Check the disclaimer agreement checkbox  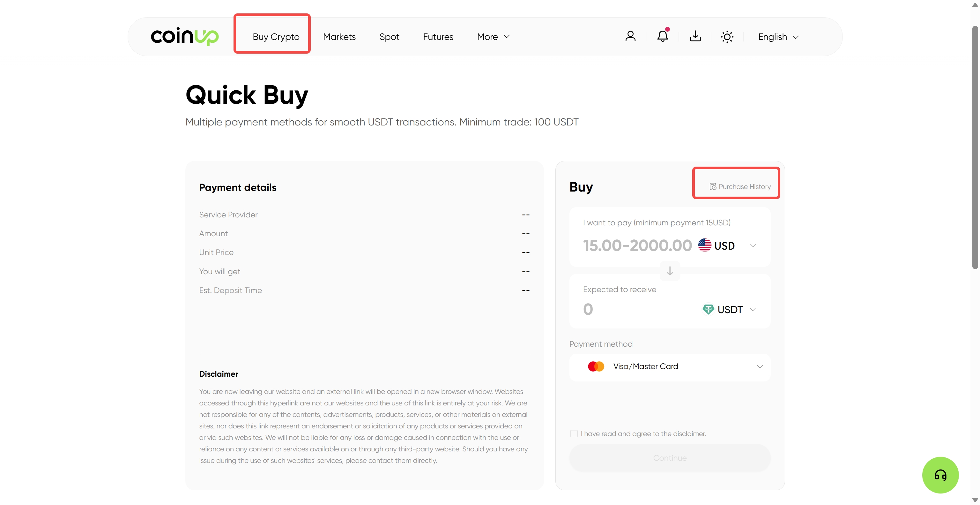[x=574, y=433]
